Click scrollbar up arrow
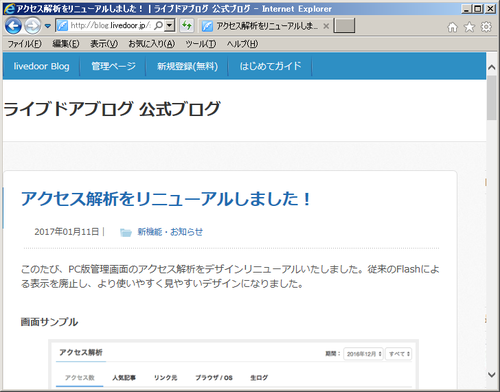 (x=491, y=67)
